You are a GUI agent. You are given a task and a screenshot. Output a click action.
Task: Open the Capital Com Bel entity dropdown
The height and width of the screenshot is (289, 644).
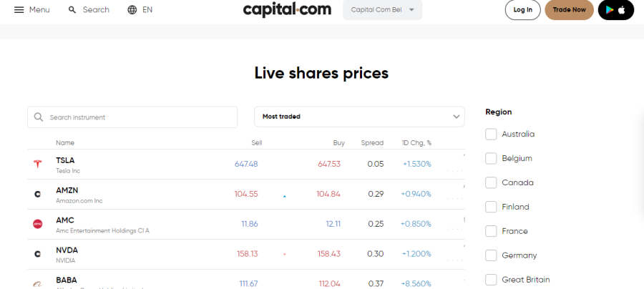382,10
